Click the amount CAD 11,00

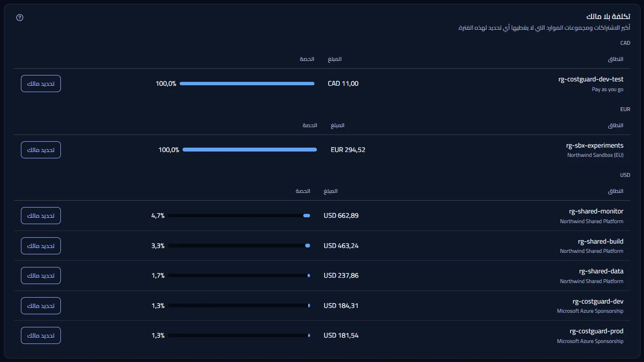(343, 84)
